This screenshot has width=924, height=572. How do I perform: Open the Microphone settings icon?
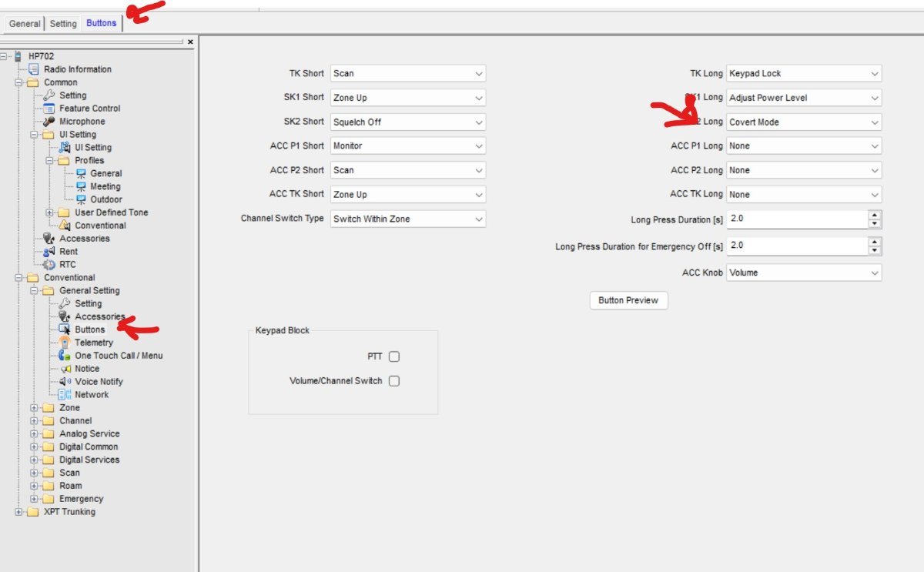(x=49, y=122)
